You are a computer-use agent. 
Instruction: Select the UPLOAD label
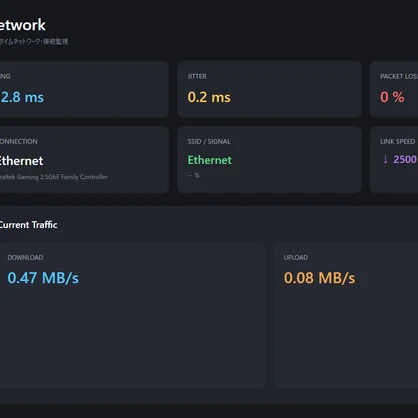tap(296, 257)
